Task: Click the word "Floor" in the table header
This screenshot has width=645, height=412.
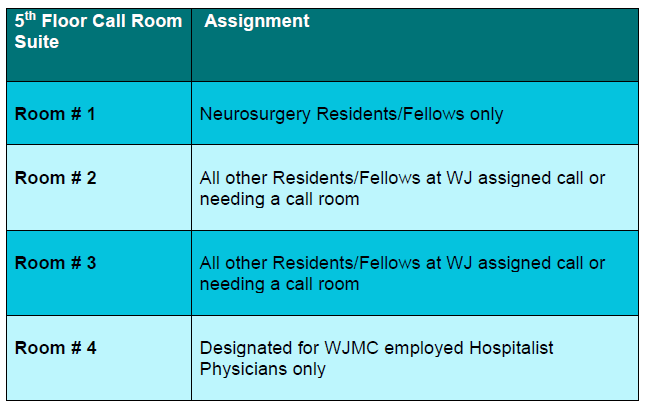Action: tap(68, 21)
